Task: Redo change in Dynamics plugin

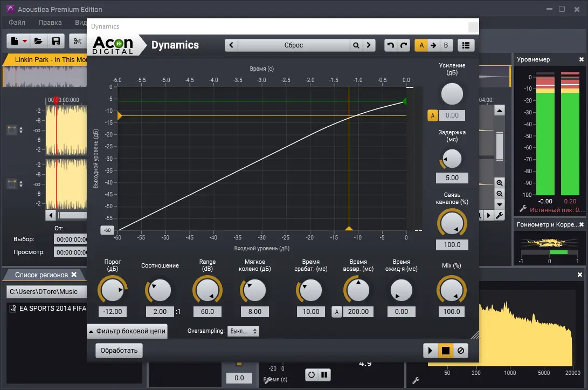Action: 404,45
